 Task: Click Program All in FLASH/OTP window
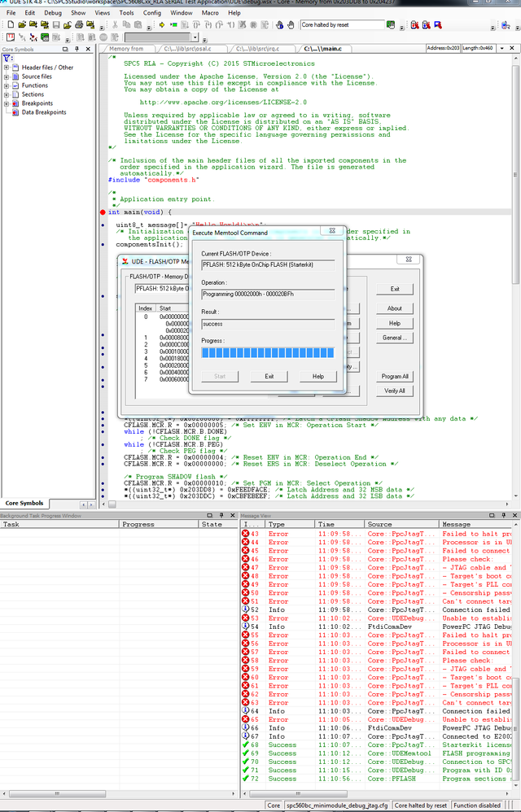pyautogui.click(x=395, y=377)
